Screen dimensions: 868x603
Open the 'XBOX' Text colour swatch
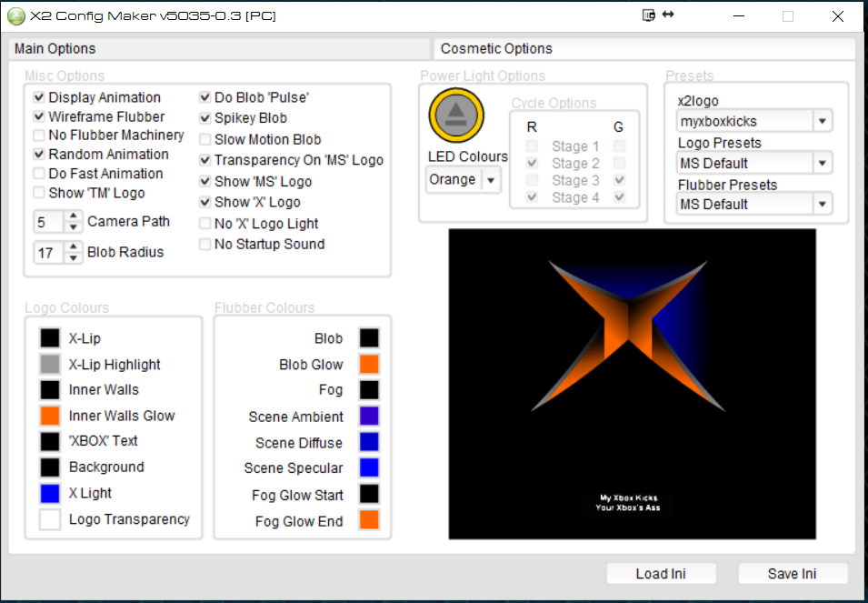point(50,441)
